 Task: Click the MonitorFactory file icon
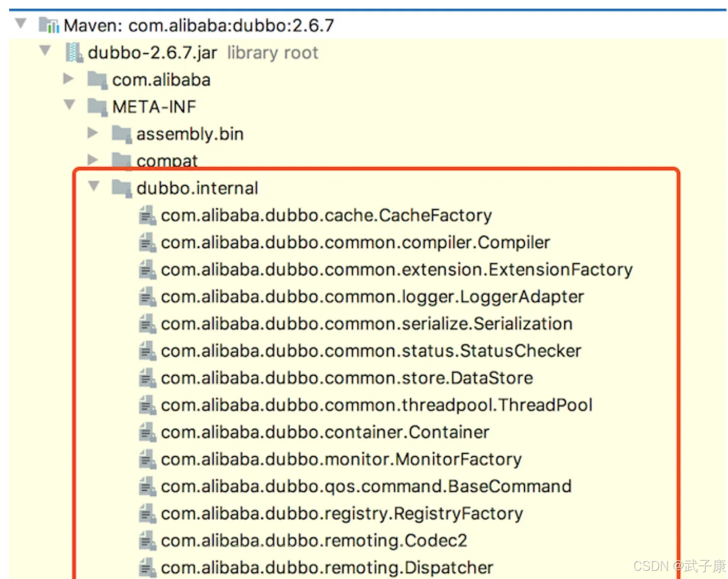coord(147,459)
